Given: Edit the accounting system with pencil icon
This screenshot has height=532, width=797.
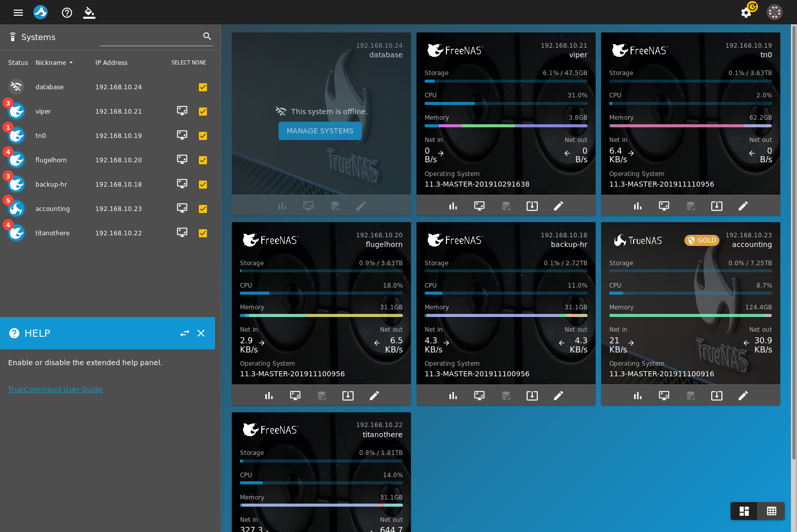Looking at the screenshot, I should (743, 396).
